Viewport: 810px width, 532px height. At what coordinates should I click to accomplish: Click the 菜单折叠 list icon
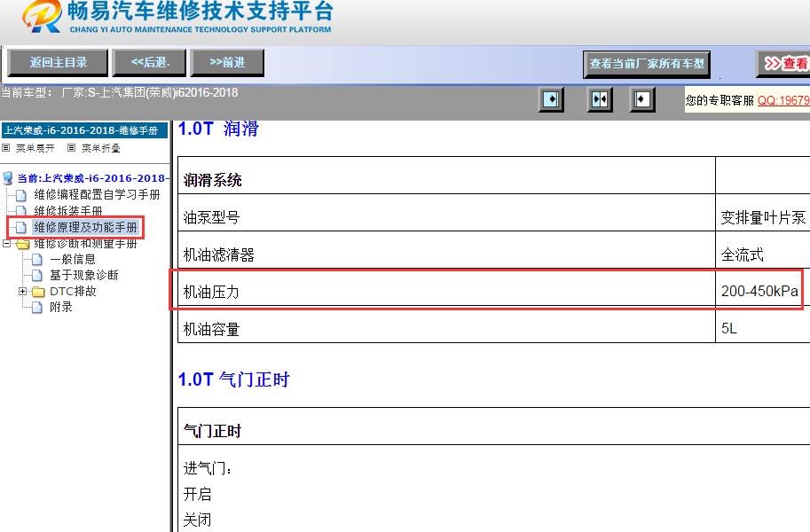click(71, 148)
